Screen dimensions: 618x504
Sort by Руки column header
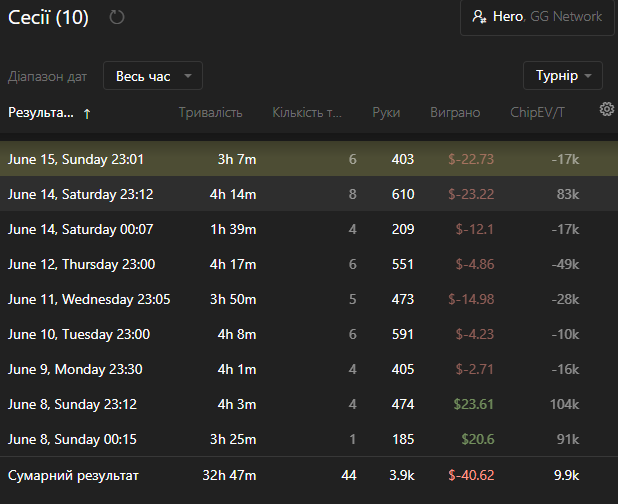[386, 113]
